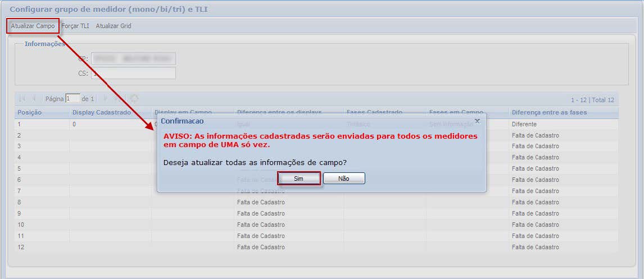Click Atualizar Campo in the toolbar
This screenshot has width=644, height=279.
coord(33,26)
